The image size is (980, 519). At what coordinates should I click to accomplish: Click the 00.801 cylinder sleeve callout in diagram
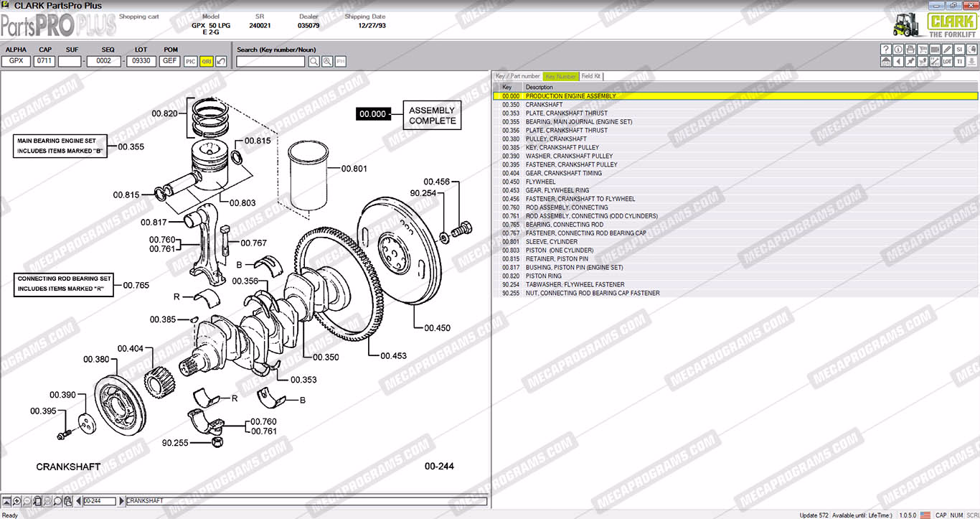pos(354,169)
